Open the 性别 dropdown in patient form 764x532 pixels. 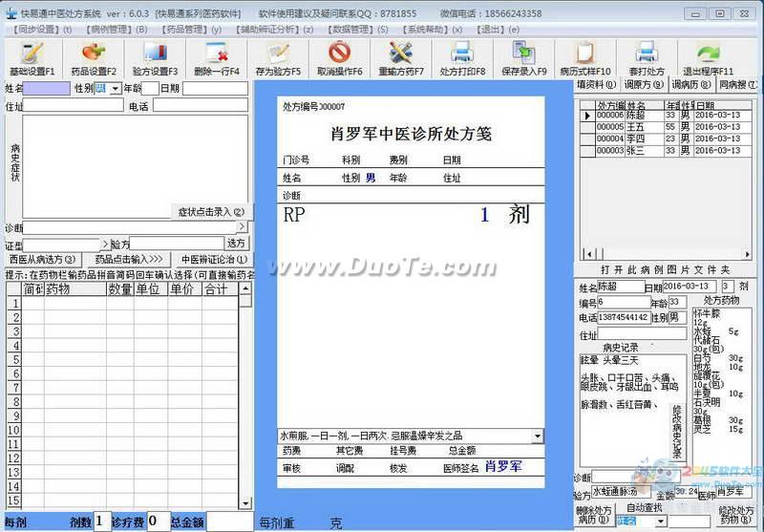116,89
